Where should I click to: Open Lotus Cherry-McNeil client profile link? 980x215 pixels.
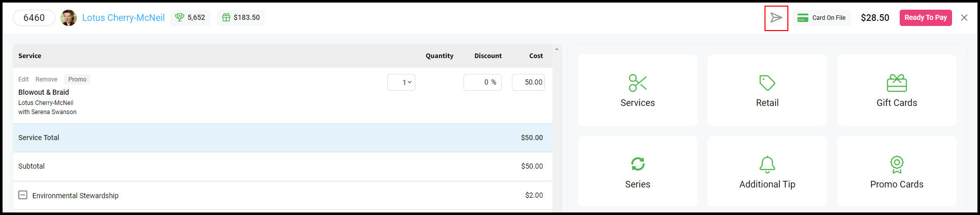[x=124, y=18]
